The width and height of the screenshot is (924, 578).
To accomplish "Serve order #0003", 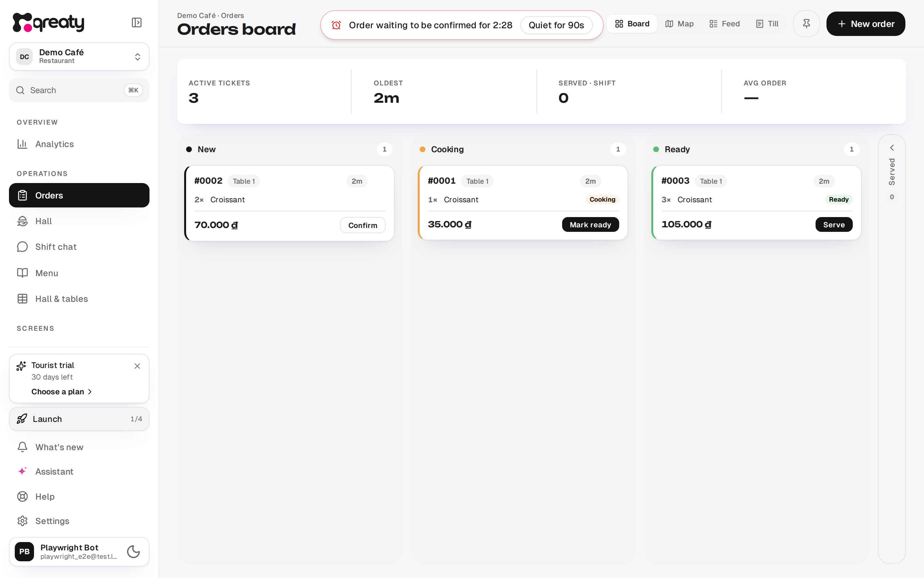I will (834, 224).
